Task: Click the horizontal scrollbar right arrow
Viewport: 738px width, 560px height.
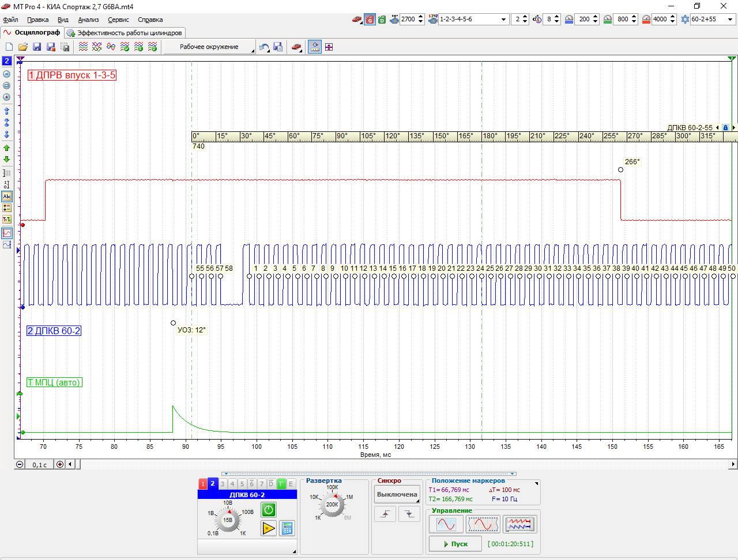Action: (x=733, y=464)
